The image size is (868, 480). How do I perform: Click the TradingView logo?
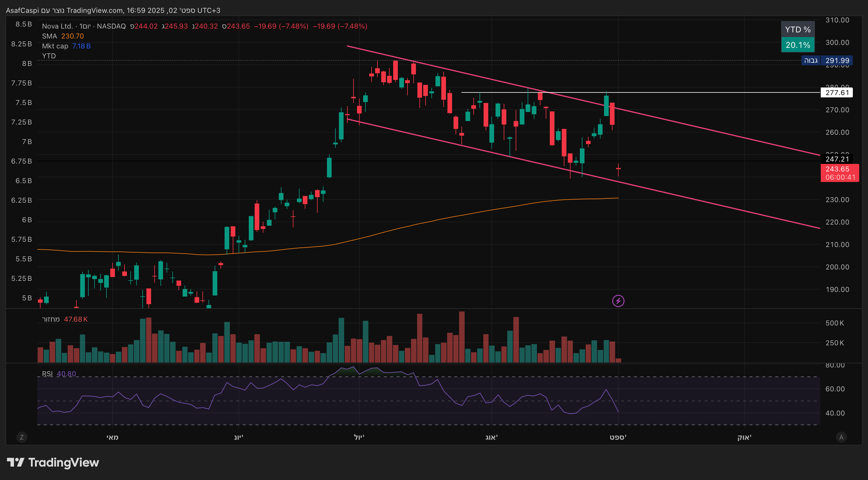tap(53, 463)
